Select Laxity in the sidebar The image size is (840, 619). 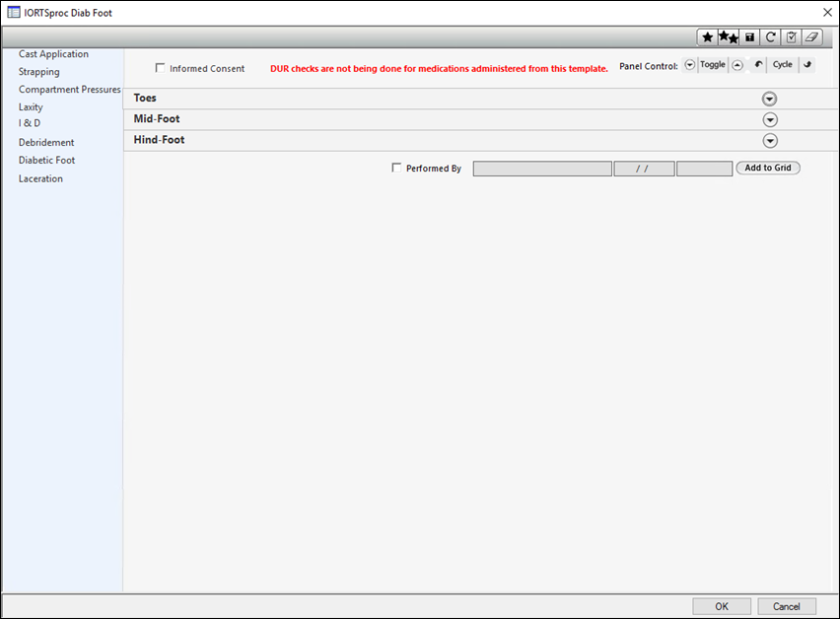click(31, 107)
